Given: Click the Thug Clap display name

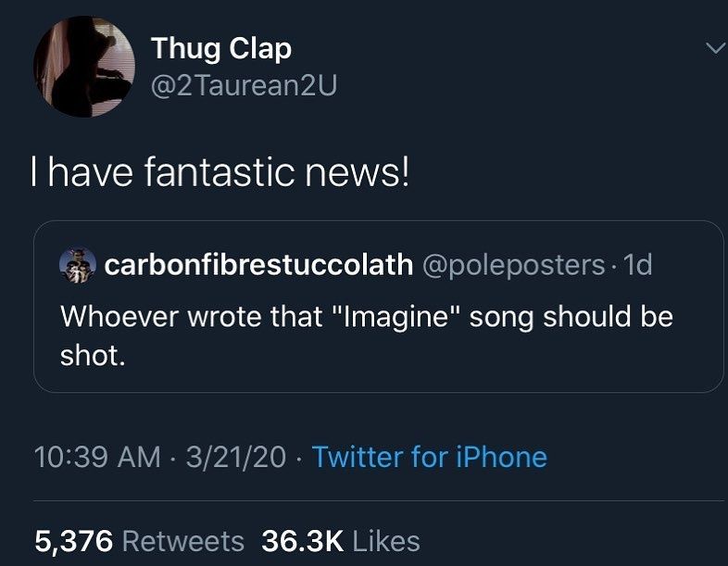Looking at the screenshot, I should point(221,48).
